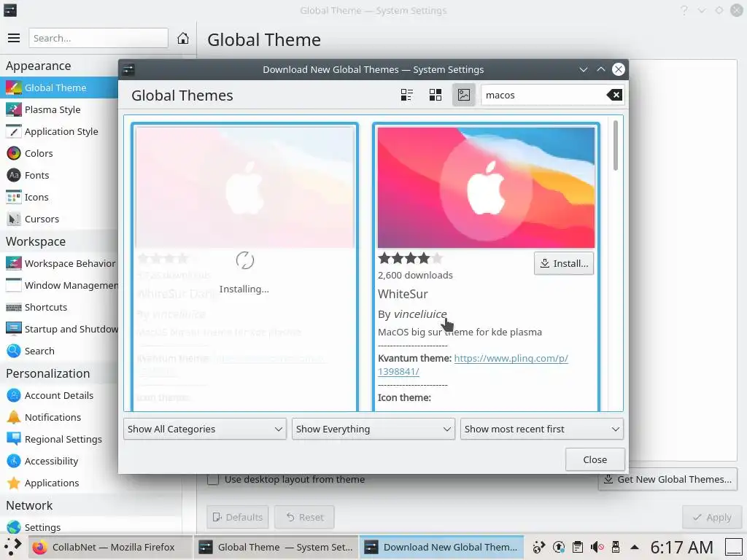The height and width of the screenshot is (560, 747).
Task: Focus the System Settings search box
Action: (98, 38)
